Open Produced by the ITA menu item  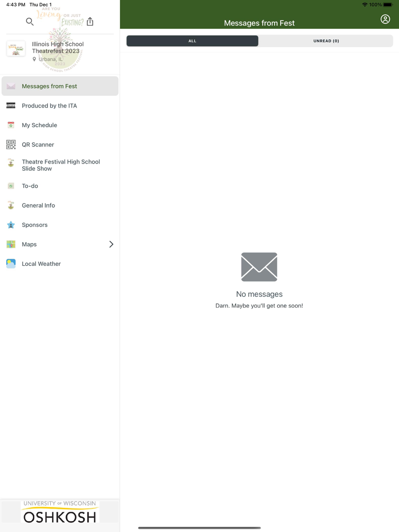(x=60, y=106)
